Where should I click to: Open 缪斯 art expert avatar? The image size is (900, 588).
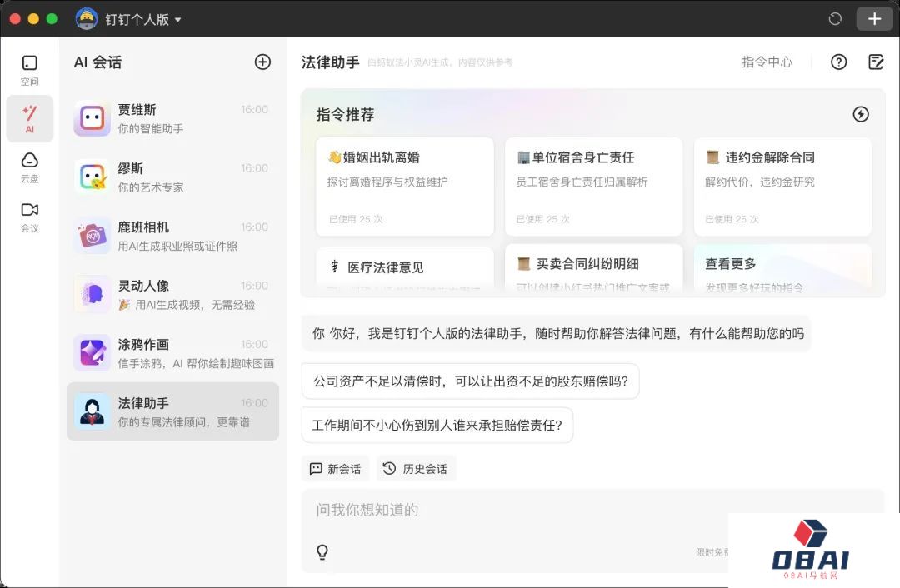tap(92, 177)
